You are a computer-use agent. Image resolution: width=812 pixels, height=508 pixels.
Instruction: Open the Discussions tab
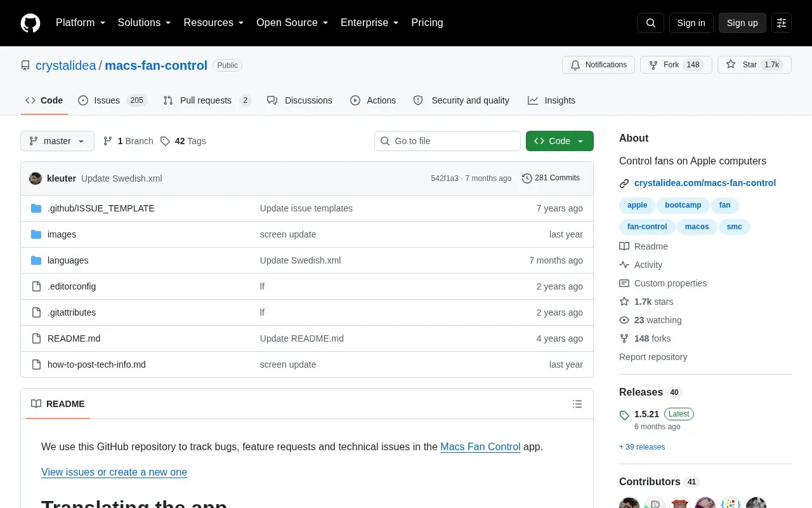click(299, 100)
